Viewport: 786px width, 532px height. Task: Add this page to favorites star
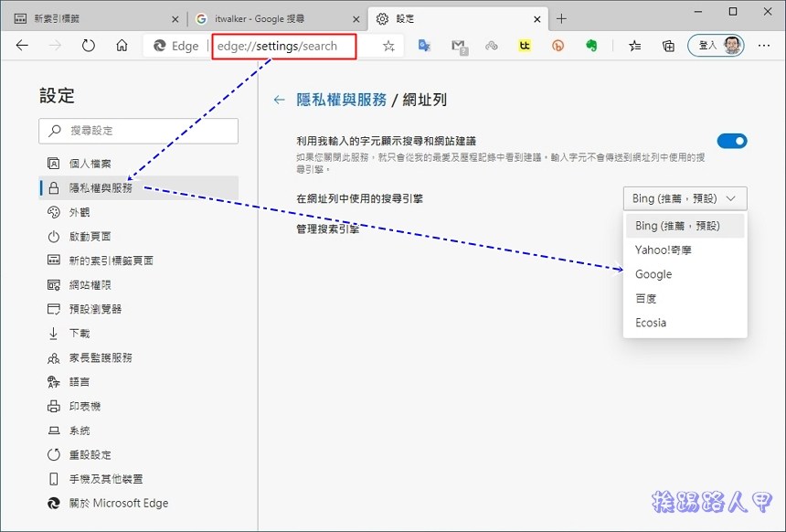pyautogui.click(x=388, y=46)
